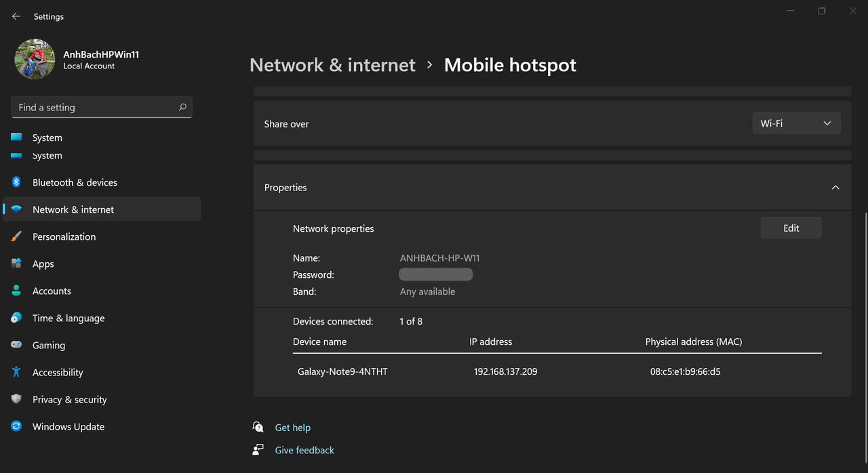
Task: Click the Apps sidebar icon
Action: point(16,264)
